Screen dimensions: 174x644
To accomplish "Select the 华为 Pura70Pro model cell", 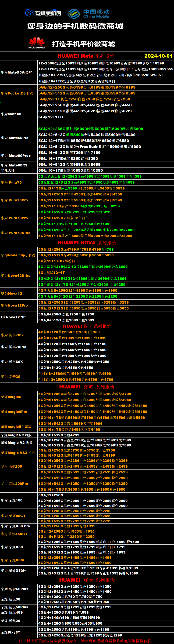I will point(19,200).
